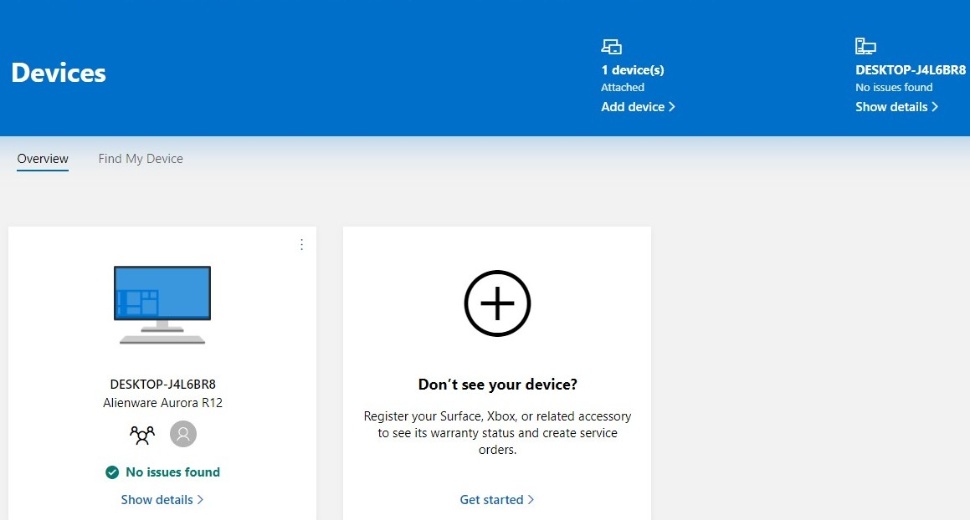This screenshot has width=970, height=520.
Task: Click the attached devices icon in header
Action: [x=611, y=46]
